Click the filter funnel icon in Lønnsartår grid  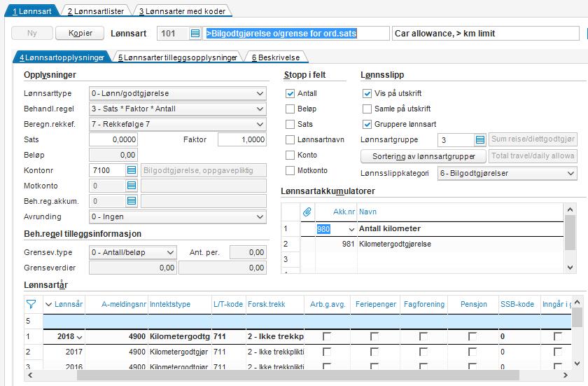click(x=31, y=304)
